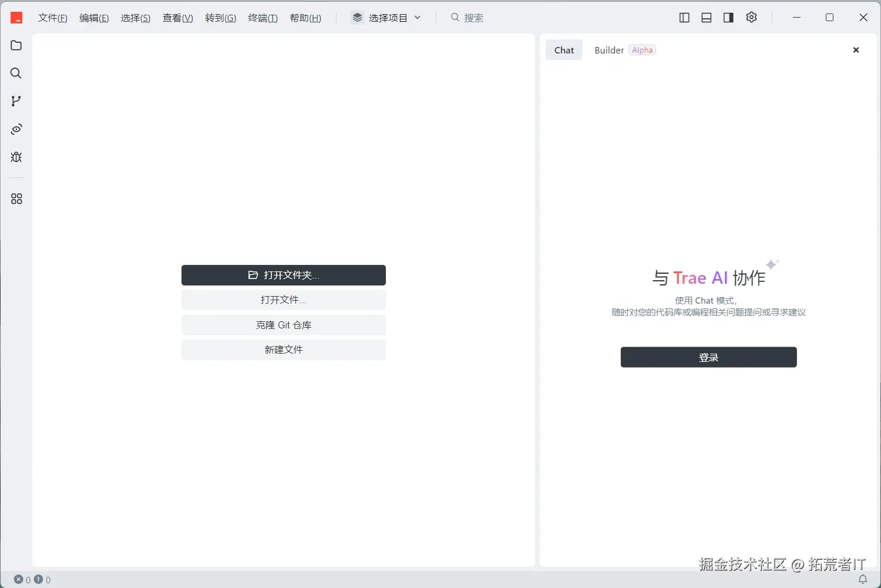This screenshot has height=588, width=881.
Task: Click the 搜索 search field
Action: pos(468,18)
